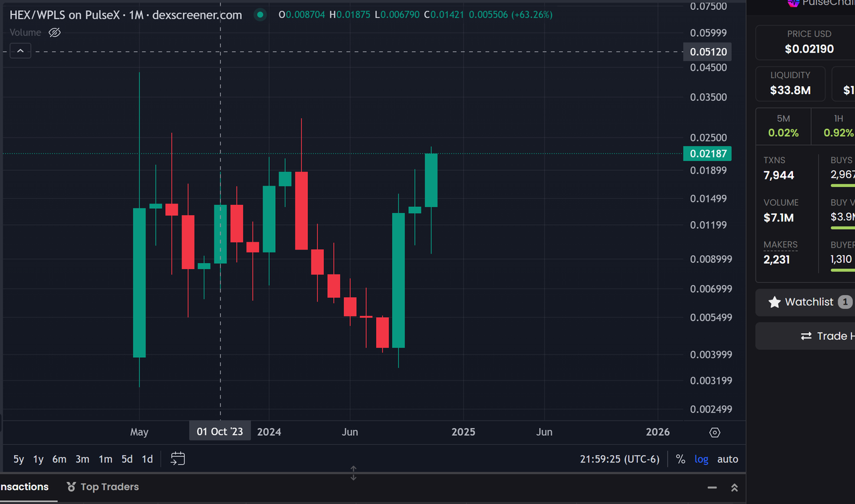Select the 6m time range
This screenshot has width=855, height=504.
[59, 459]
